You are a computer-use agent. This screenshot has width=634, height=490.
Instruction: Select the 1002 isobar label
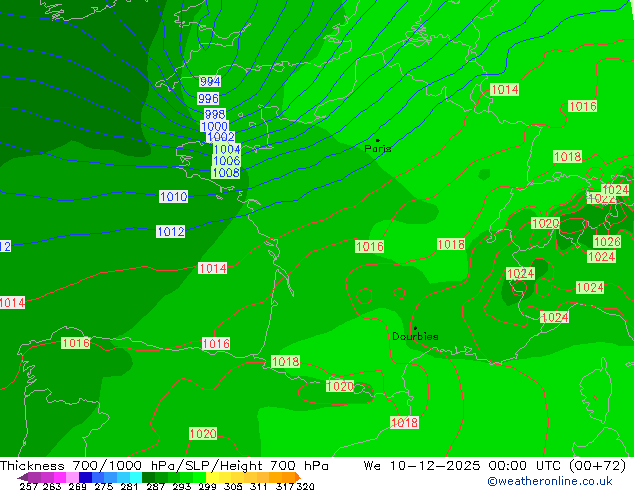[220, 137]
